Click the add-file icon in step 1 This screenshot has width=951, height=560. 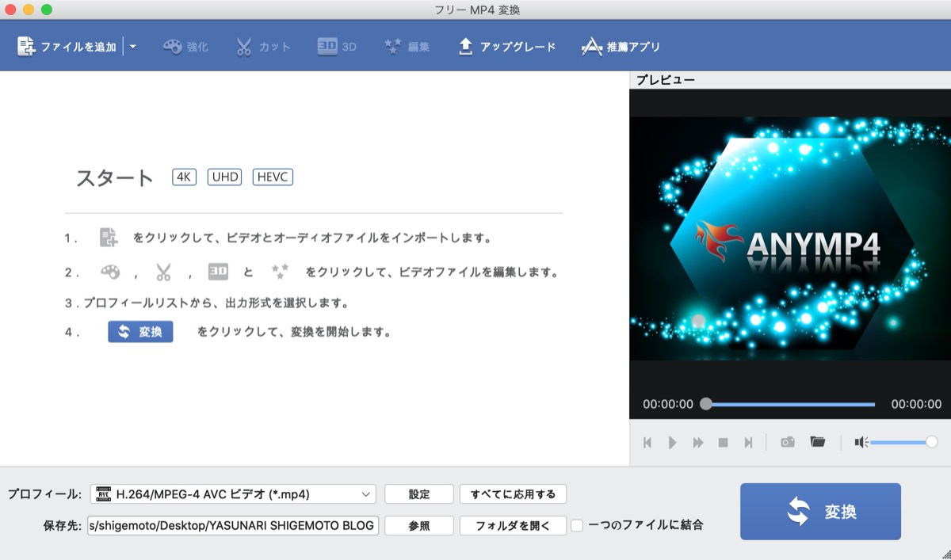109,238
